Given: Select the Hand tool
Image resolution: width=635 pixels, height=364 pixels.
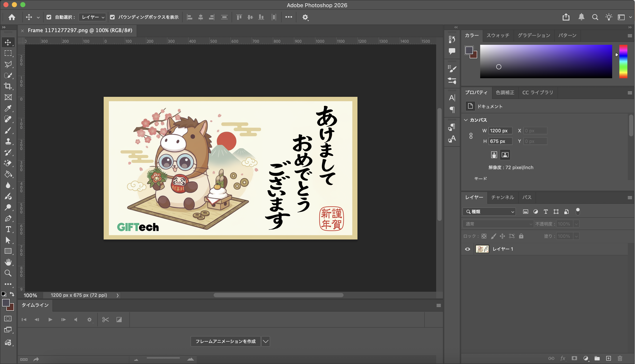Looking at the screenshot, I should pos(8,262).
